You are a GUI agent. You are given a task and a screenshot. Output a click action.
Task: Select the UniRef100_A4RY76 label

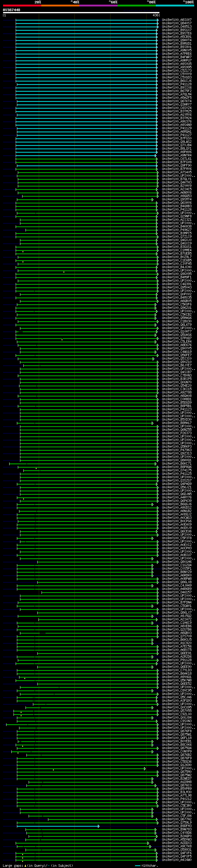coord(176,497)
